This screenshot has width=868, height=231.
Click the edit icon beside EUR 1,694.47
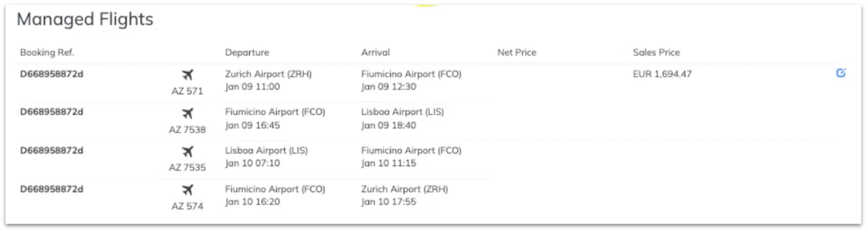[x=841, y=73]
